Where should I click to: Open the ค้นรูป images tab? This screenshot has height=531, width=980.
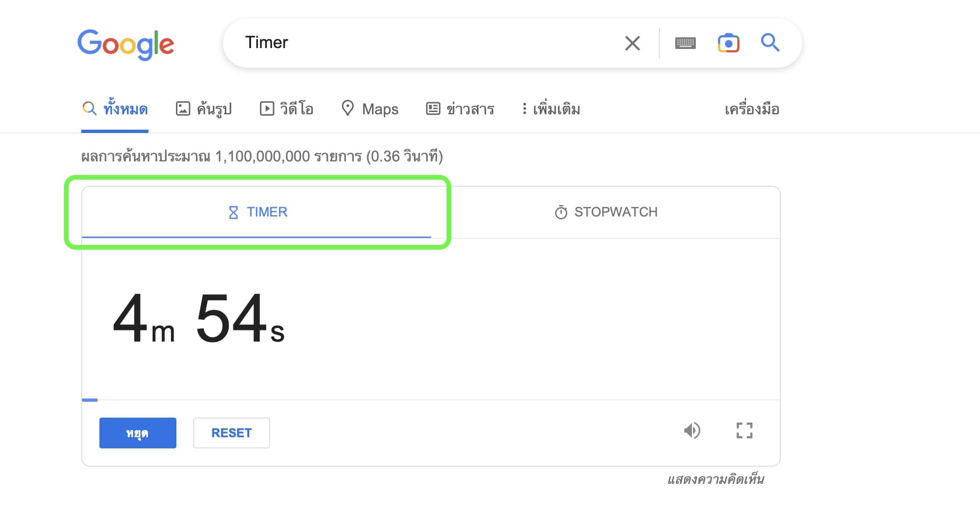click(x=204, y=109)
